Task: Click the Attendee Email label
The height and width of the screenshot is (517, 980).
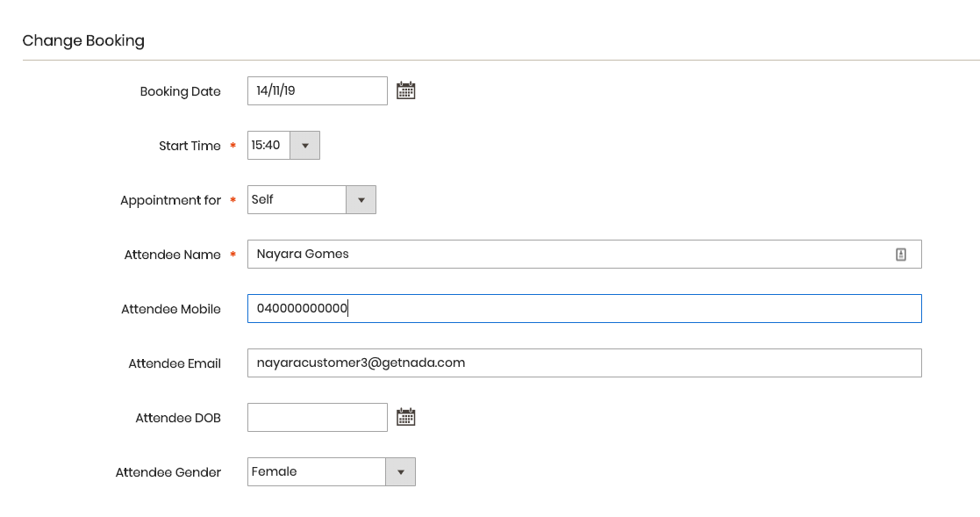Action: pyautogui.click(x=175, y=363)
